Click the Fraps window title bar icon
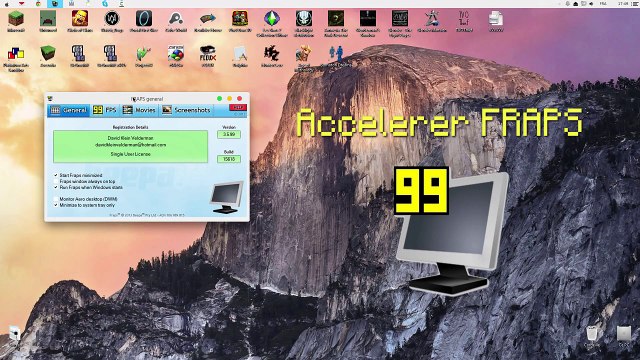 point(50,98)
